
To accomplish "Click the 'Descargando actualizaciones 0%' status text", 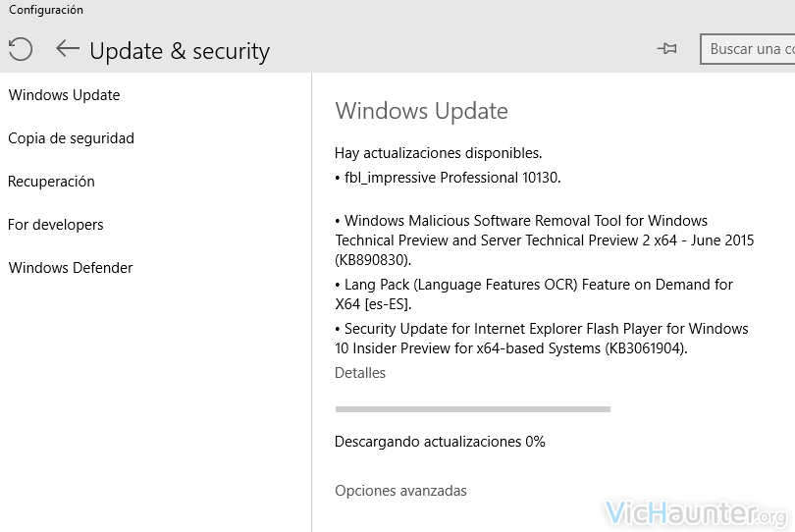I will coord(440,442).
